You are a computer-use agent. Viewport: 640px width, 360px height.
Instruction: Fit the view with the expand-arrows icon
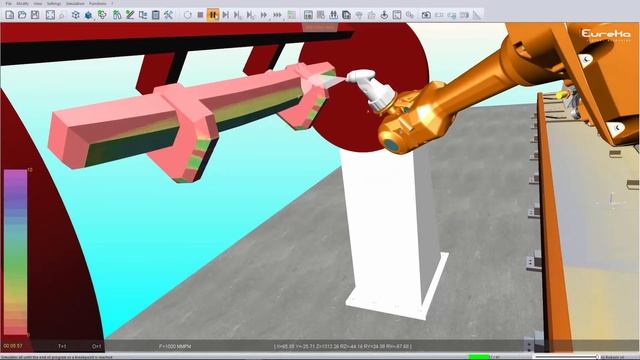click(50, 15)
